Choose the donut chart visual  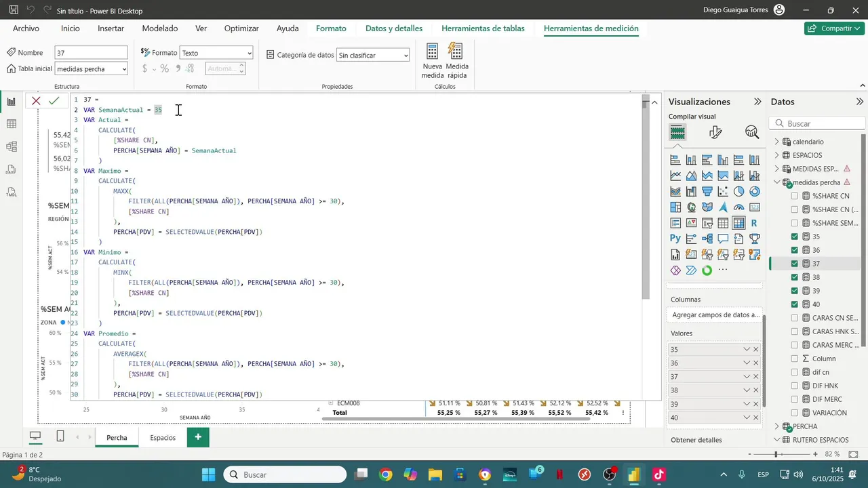point(754,192)
